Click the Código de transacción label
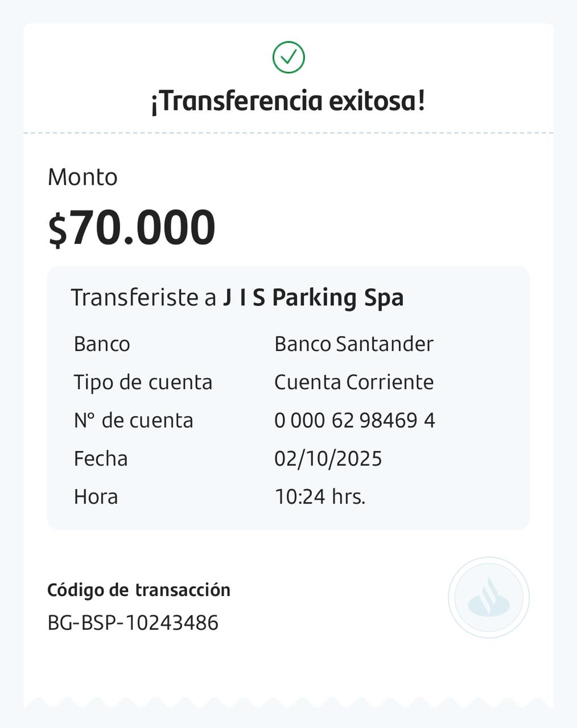This screenshot has width=577, height=728. point(139,590)
